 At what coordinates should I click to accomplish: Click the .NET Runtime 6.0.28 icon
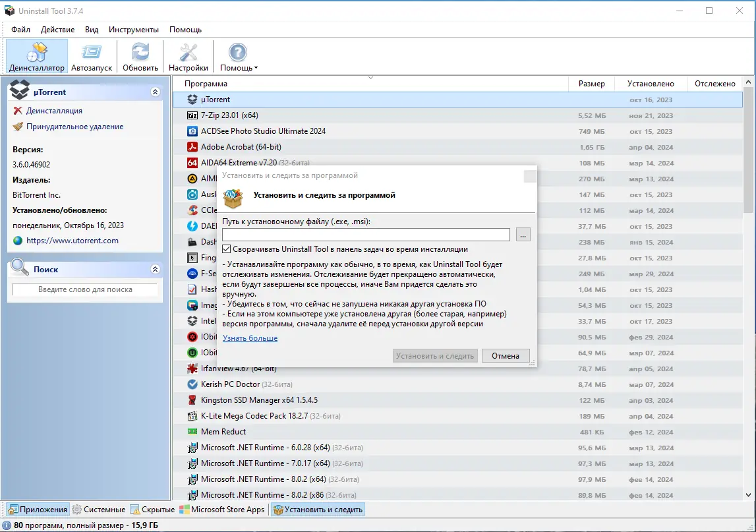point(192,448)
